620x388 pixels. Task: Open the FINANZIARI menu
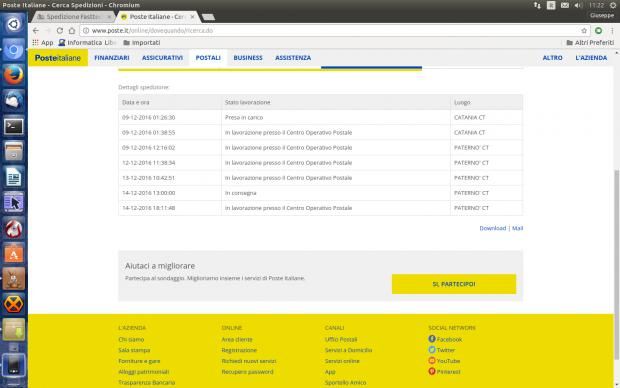112,58
